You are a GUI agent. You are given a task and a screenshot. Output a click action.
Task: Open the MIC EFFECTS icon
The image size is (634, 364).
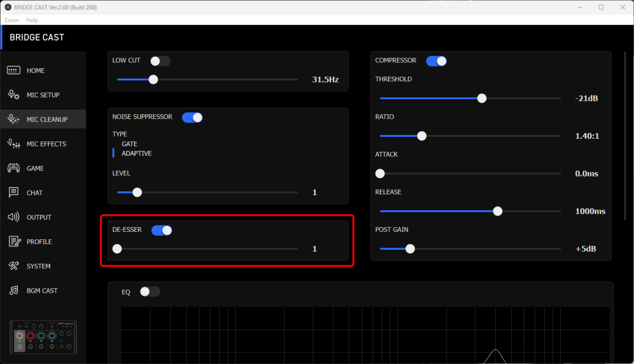14,144
